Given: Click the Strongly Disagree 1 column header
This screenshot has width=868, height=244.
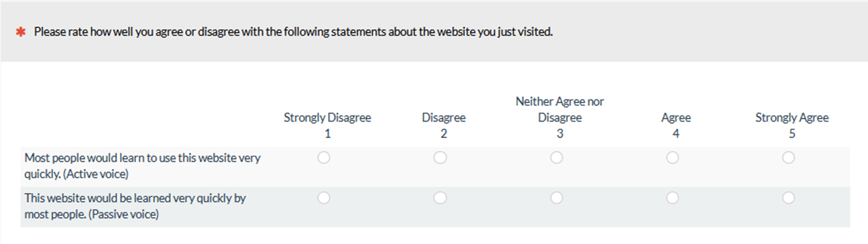Looking at the screenshot, I should tap(327, 126).
